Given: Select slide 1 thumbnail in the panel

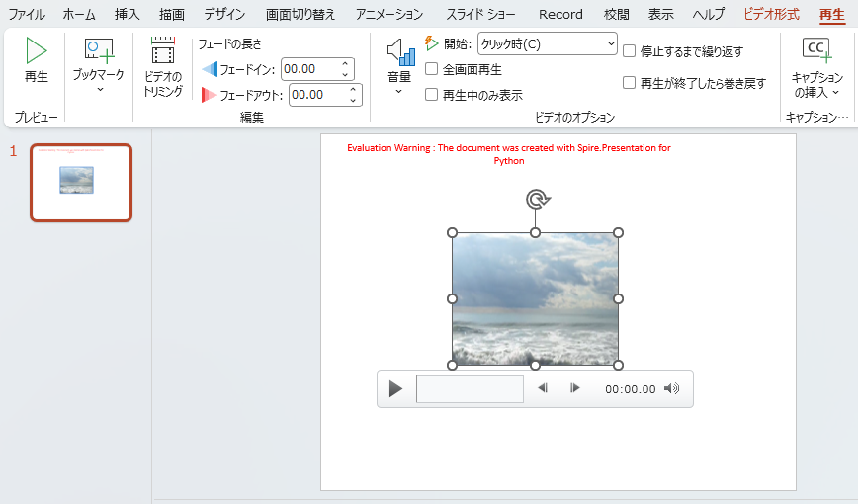Looking at the screenshot, I should pyautogui.click(x=81, y=182).
